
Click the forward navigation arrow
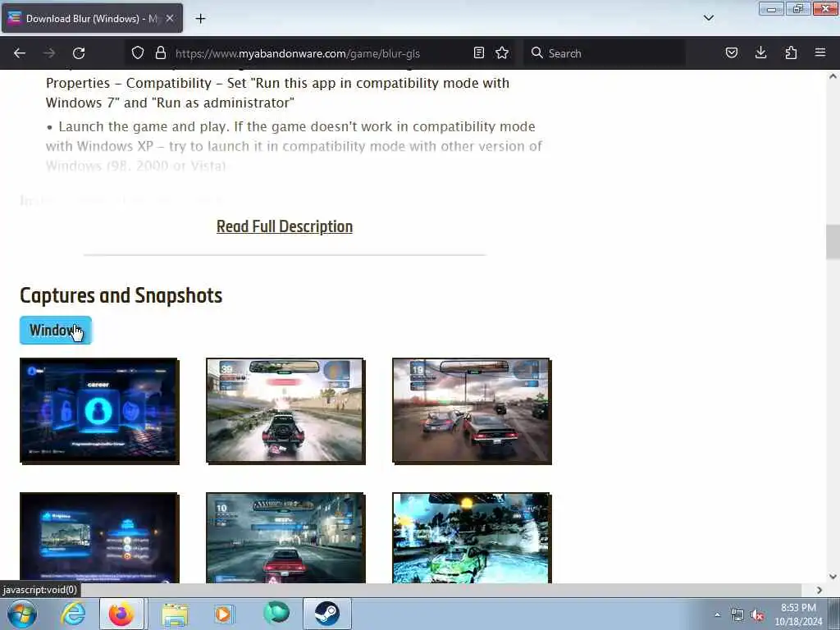tap(49, 53)
